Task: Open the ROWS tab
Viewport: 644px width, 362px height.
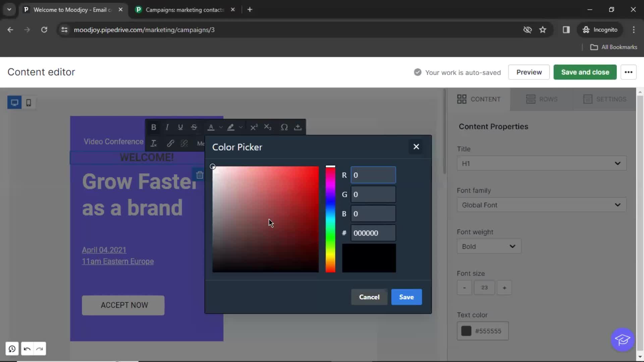Action: (x=542, y=99)
